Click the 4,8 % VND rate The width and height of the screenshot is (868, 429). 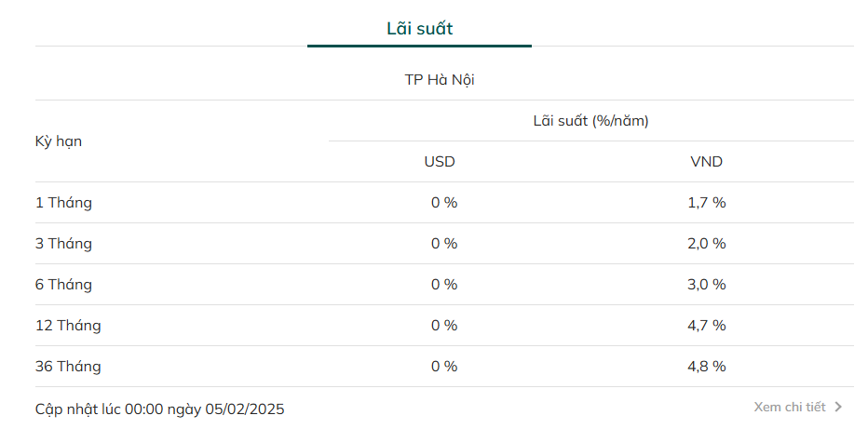click(x=706, y=367)
